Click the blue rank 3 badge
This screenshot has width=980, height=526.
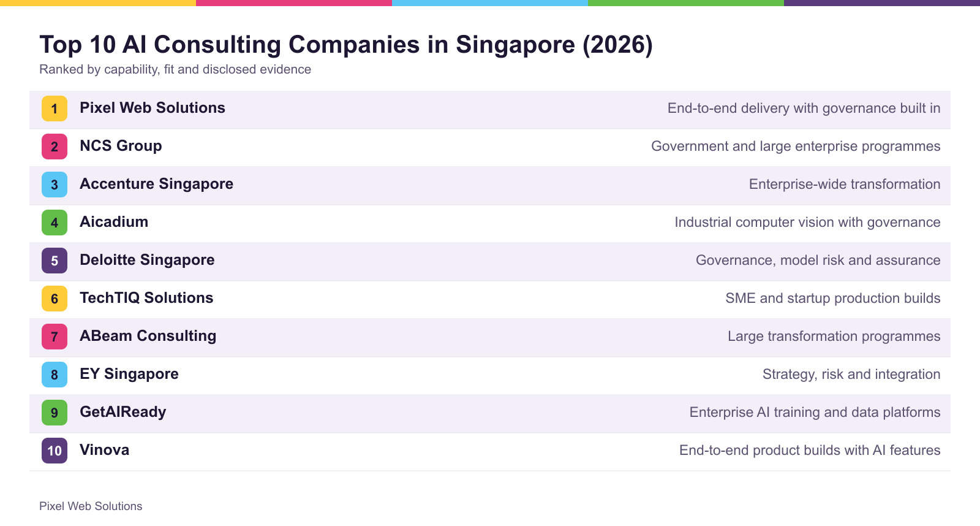(x=55, y=185)
